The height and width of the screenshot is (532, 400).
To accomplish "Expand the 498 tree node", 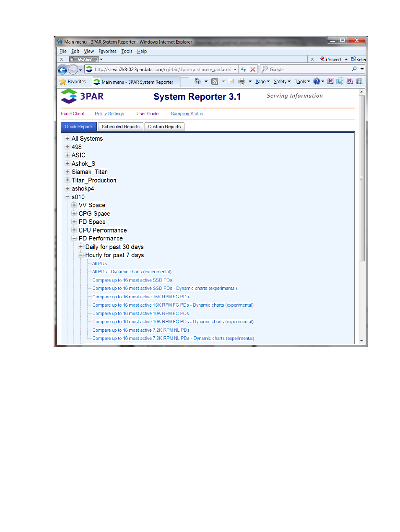I will (x=67, y=147).
